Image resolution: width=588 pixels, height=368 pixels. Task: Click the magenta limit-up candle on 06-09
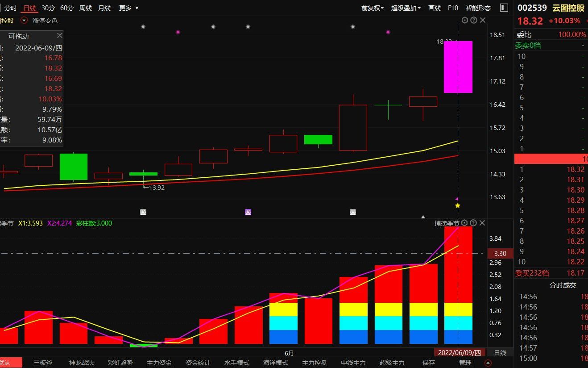click(458, 67)
